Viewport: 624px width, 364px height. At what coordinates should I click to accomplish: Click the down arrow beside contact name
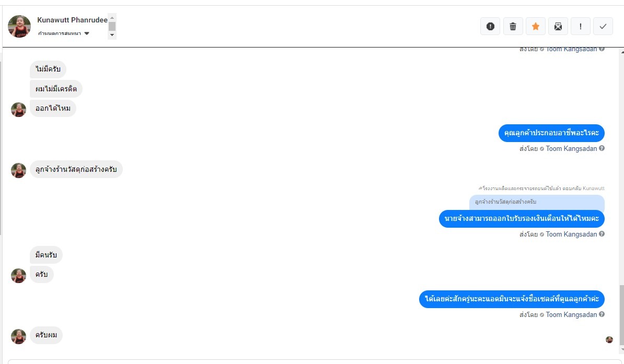(x=112, y=35)
